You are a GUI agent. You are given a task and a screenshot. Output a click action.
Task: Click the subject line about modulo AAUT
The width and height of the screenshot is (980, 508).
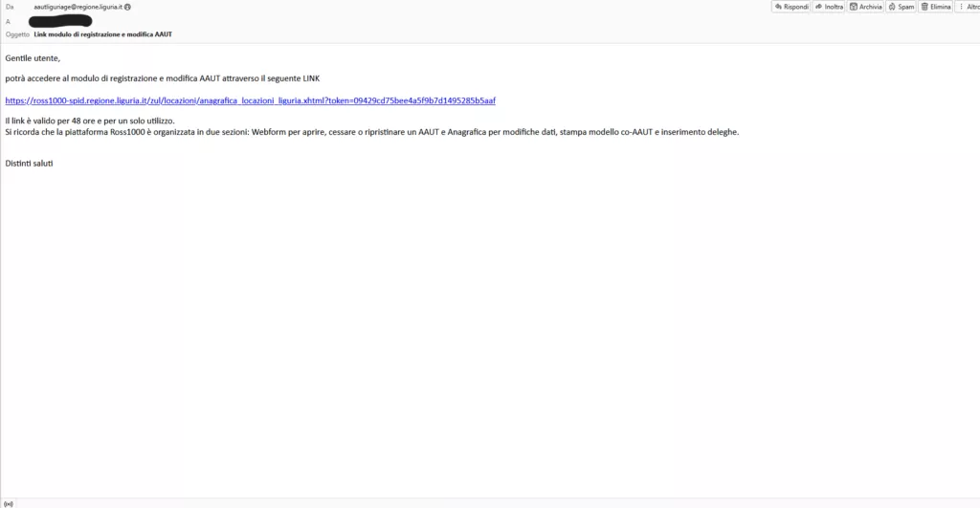[x=102, y=34]
